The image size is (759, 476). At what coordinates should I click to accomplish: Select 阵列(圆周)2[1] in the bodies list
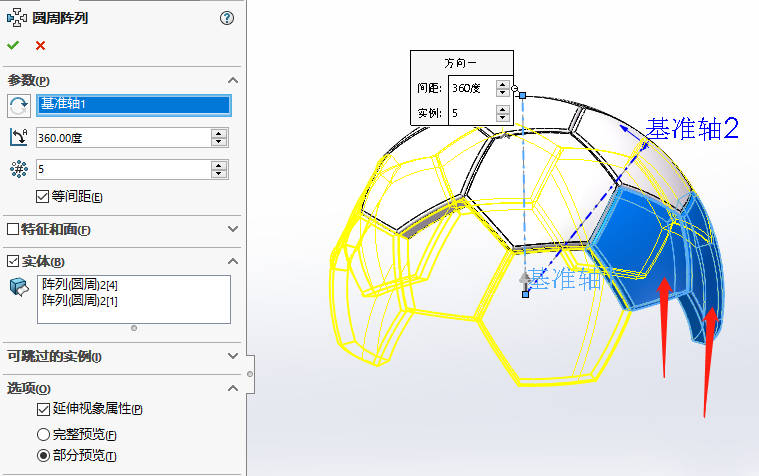(80, 301)
